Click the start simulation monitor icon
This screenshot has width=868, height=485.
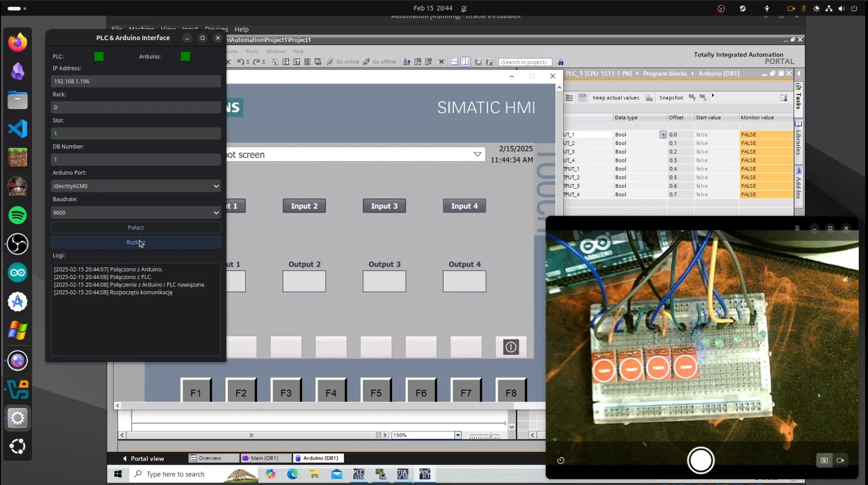pyautogui.click(x=307, y=62)
